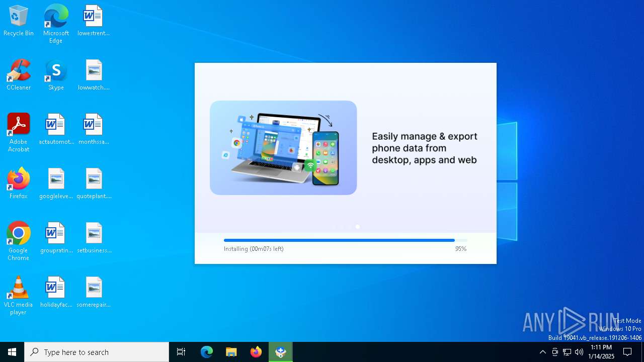
Task: Open the Adobe Acrobat desktop shortcut
Action: pyautogui.click(x=19, y=133)
